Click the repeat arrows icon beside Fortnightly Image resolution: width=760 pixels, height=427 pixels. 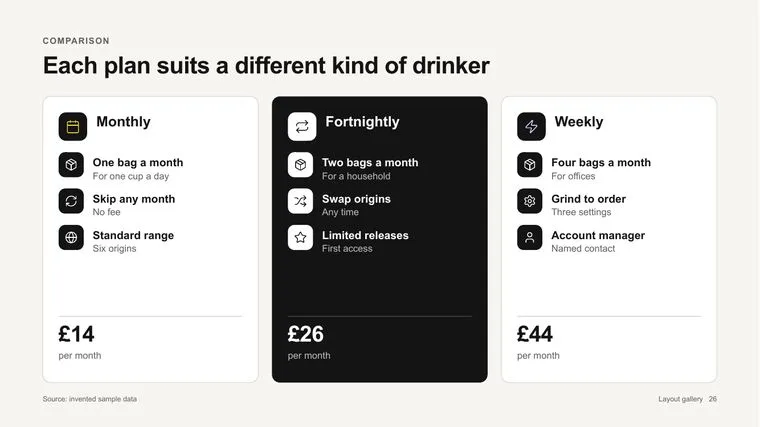302,127
